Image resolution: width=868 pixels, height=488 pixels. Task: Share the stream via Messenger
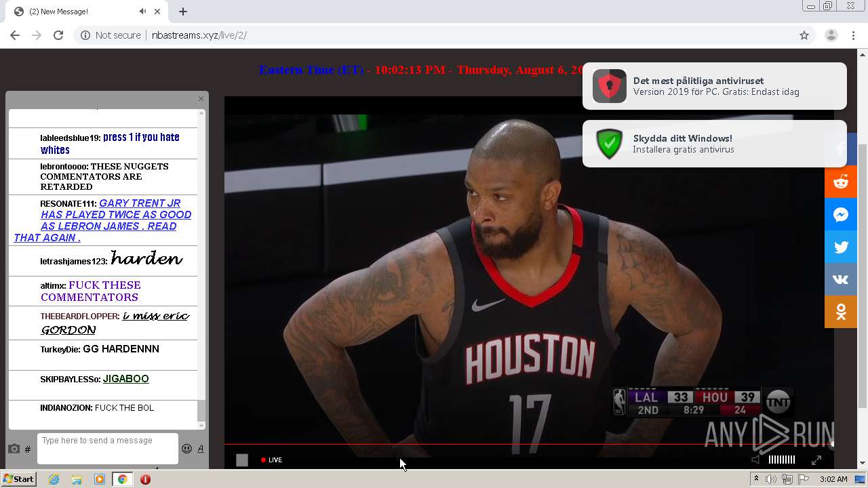tap(841, 214)
